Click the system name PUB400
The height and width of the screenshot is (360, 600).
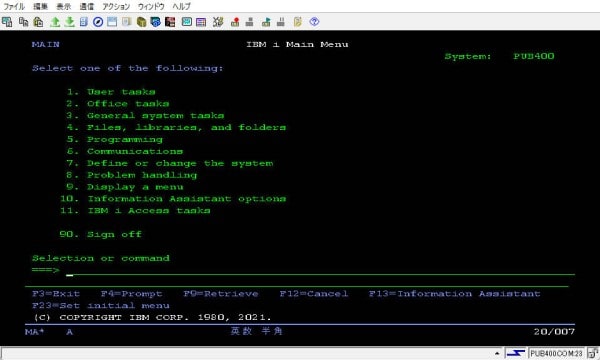(533, 56)
